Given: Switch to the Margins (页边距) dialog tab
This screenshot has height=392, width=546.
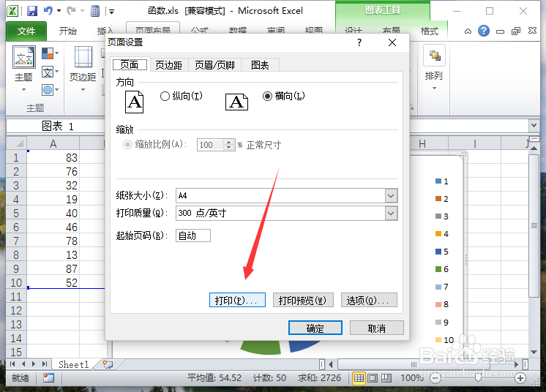Looking at the screenshot, I should [168, 65].
